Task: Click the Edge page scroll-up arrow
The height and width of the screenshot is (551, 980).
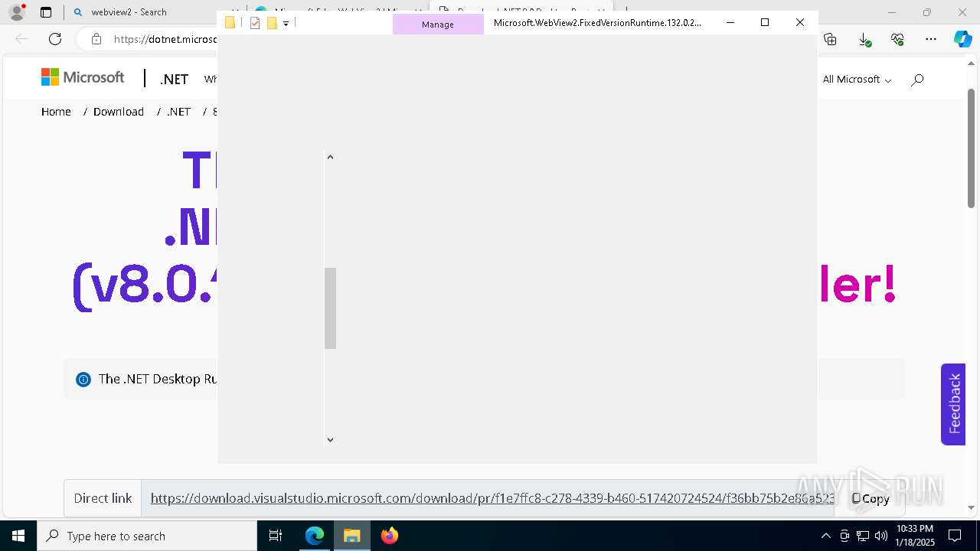Action: click(971, 64)
